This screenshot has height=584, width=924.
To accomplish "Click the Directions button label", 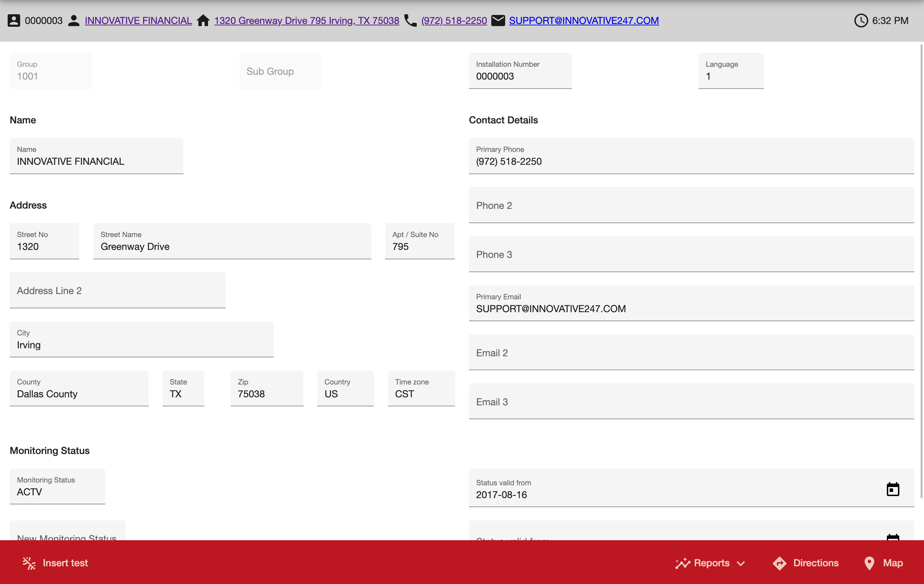I will click(x=816, y=563).
